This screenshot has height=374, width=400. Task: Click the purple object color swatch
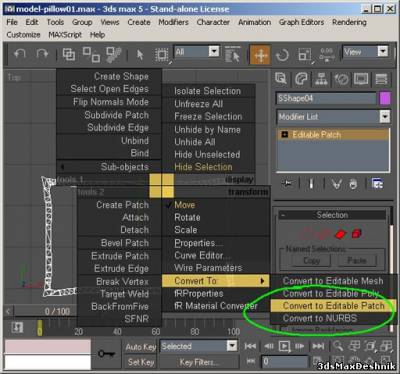pyautogui.click(x=385, y=99)
